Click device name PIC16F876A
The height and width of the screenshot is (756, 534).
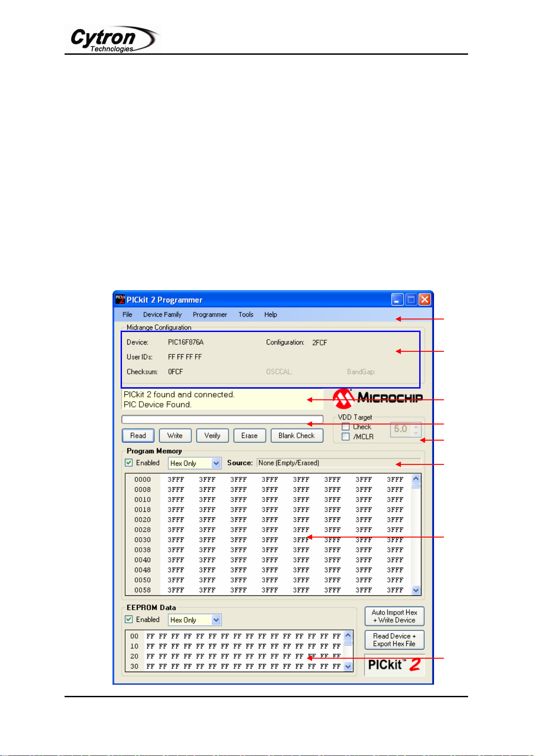click(186, 342)
